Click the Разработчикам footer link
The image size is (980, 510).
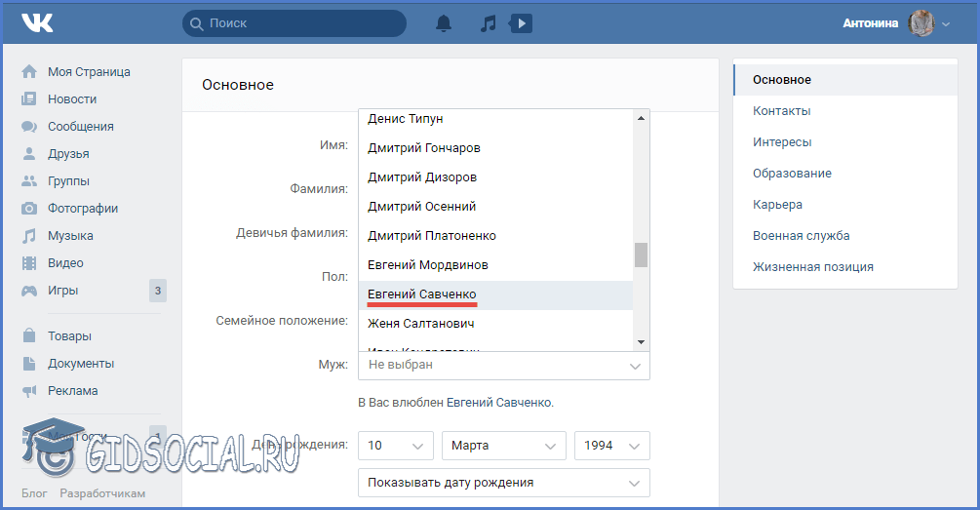point(102,493)
